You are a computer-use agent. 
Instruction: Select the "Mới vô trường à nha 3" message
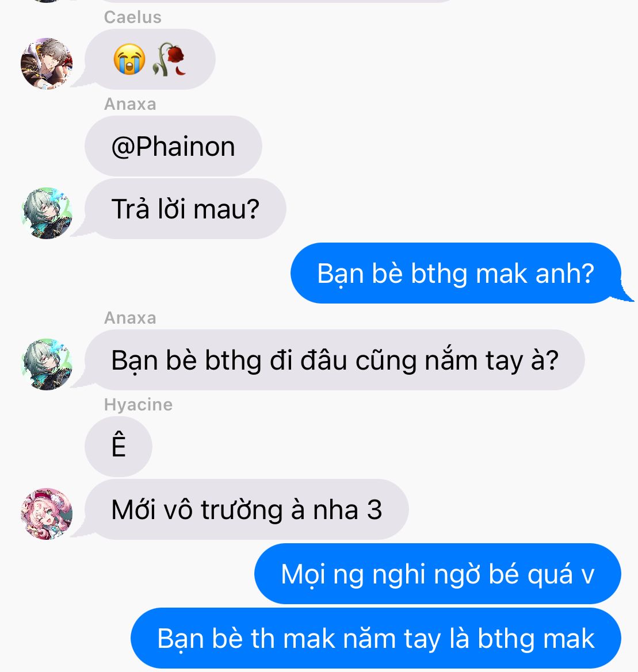[247, 509]
